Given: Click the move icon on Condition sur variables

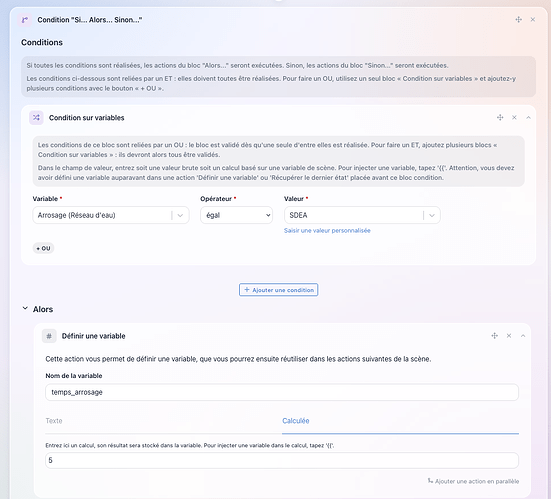Looking at the screenshot, I should (x=500, y=117).
